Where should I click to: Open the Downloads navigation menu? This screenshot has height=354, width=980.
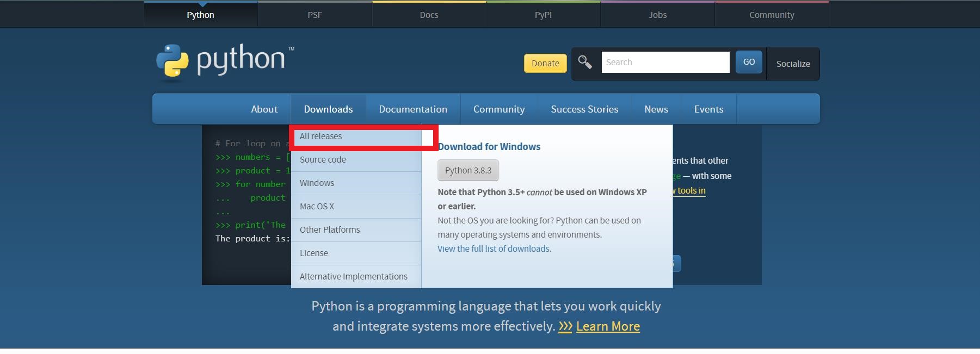click(x=328, y=109)
